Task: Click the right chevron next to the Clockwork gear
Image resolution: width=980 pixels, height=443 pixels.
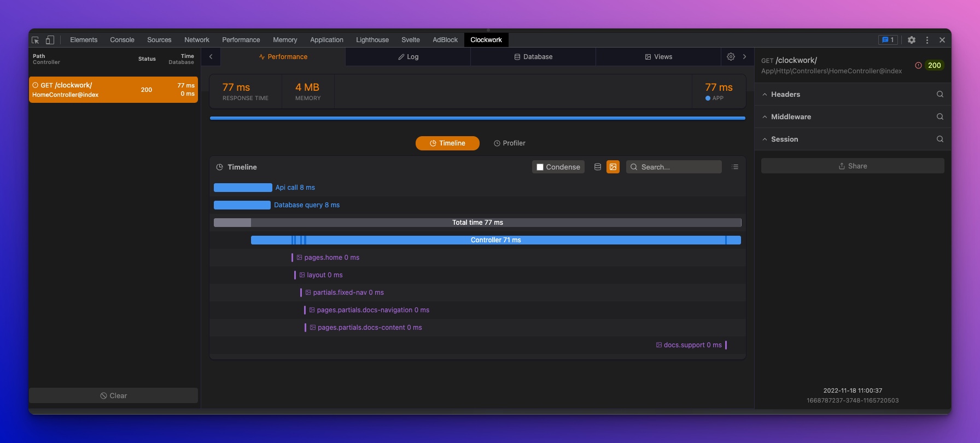Action: click(744, 57)
